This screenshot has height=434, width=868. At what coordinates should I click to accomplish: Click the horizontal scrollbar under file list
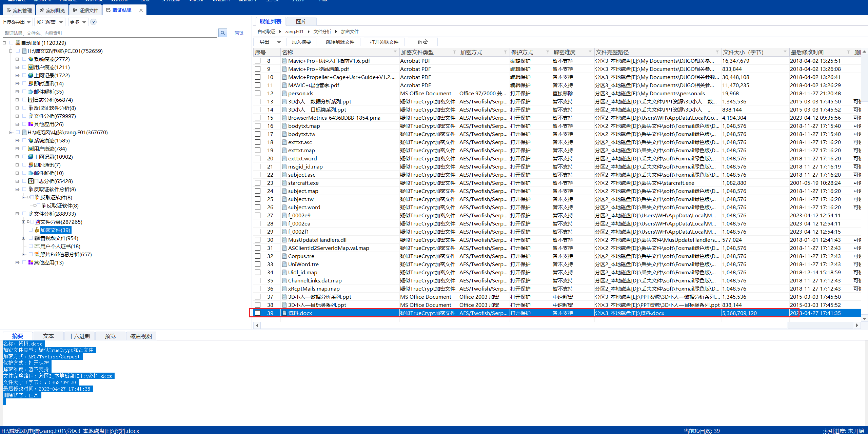524,325
